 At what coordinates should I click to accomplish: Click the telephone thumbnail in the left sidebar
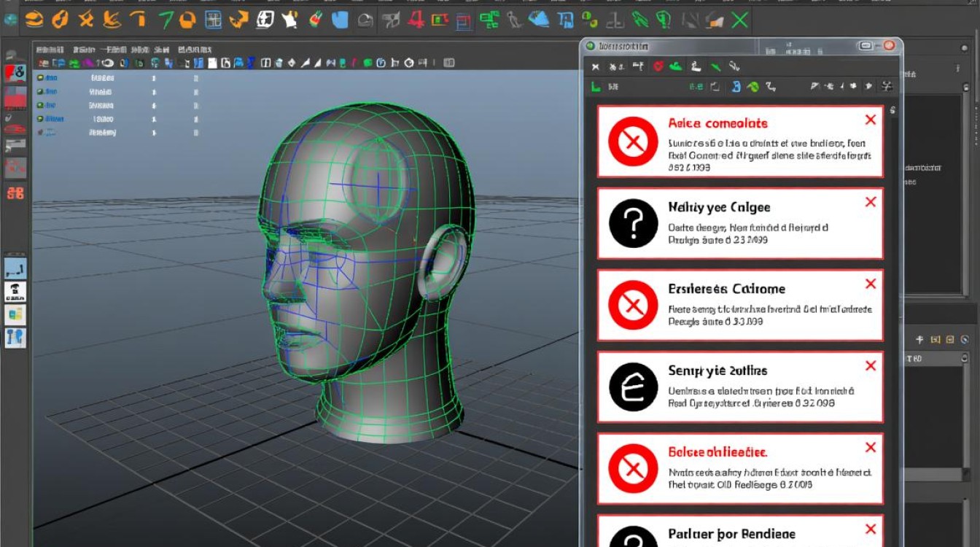tap(15, 292)
